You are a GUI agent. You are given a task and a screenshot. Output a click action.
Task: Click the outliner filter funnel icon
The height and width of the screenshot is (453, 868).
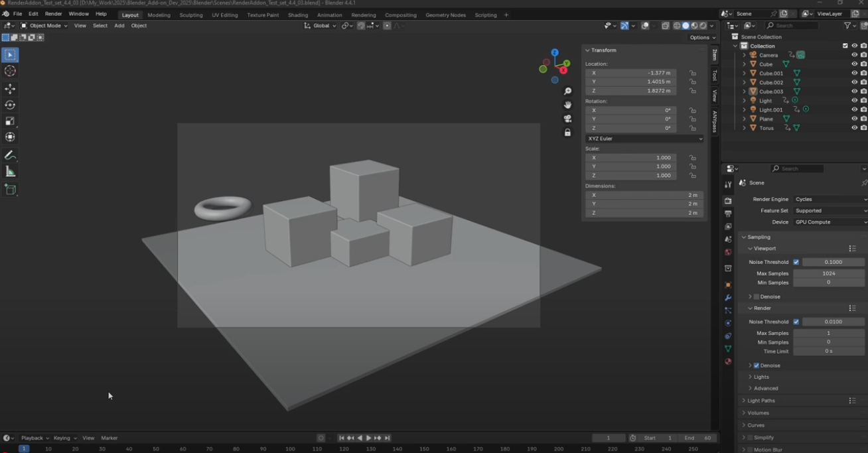848,26
